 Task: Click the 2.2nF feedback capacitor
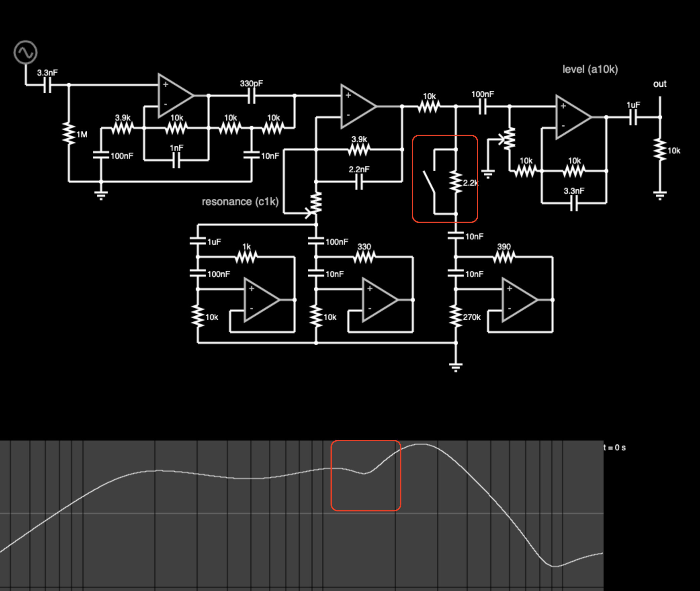(x=359, y=182)
